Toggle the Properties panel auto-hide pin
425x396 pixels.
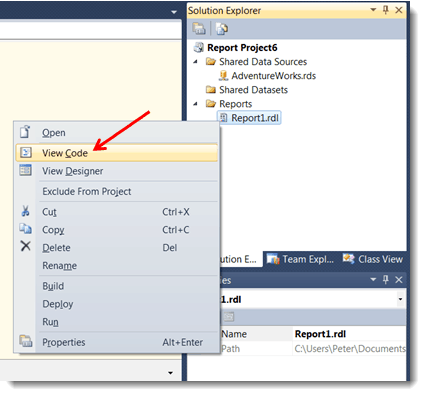tap(386, 279)
